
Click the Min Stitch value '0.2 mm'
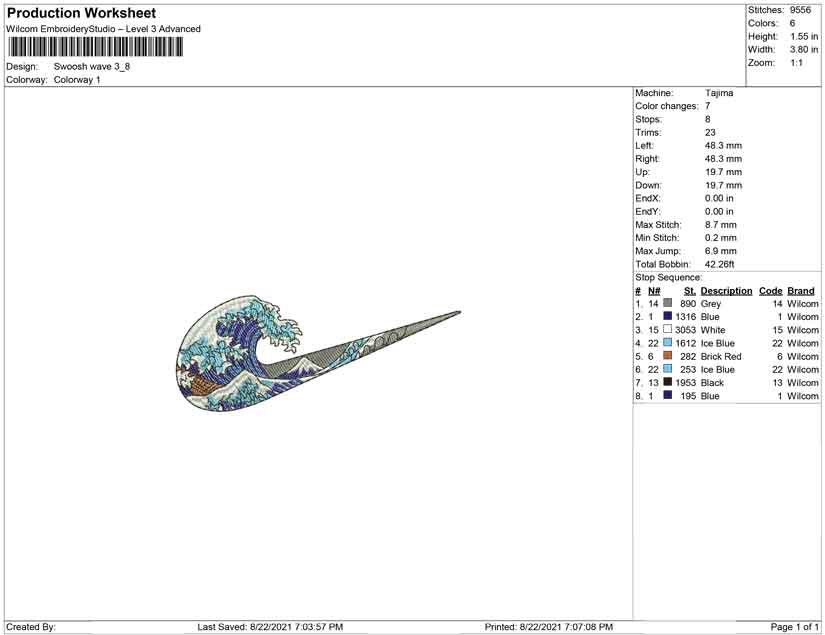pyautogui.click(x=721, y=238)
